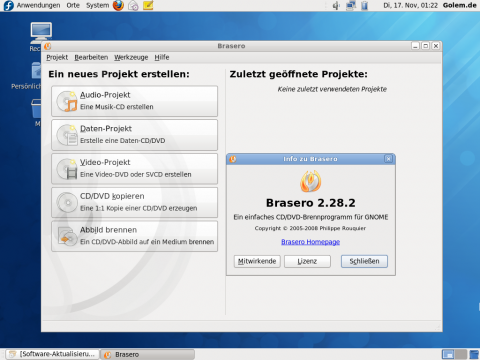Start a new Audio-Projekt

click(135, 101)
